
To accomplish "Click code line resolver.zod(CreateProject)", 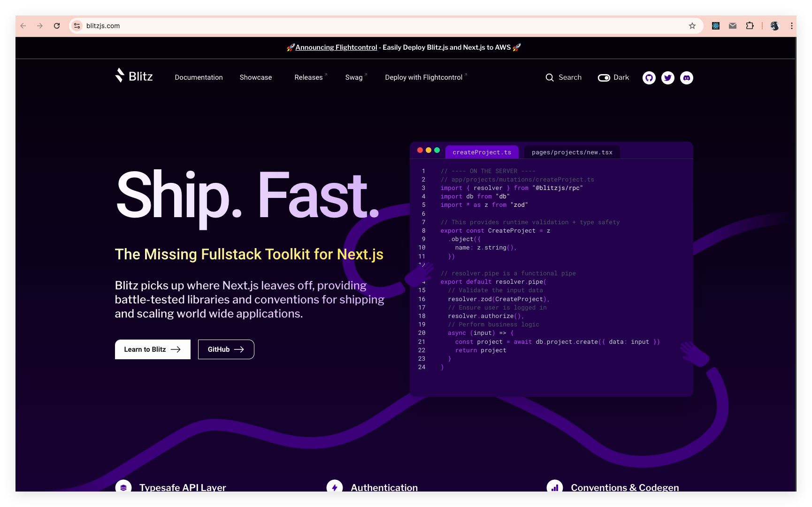I will coord(498,299).
